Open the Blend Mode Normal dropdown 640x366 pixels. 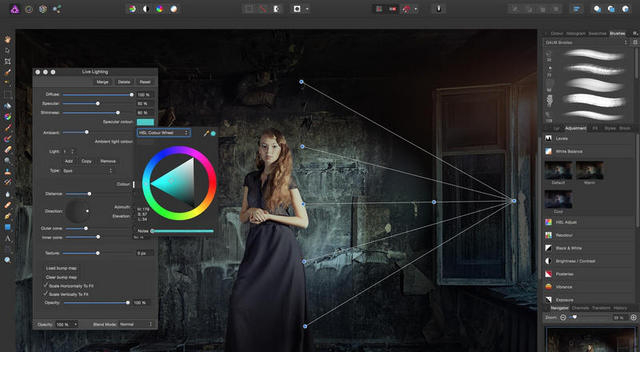(x=136, y=324)
